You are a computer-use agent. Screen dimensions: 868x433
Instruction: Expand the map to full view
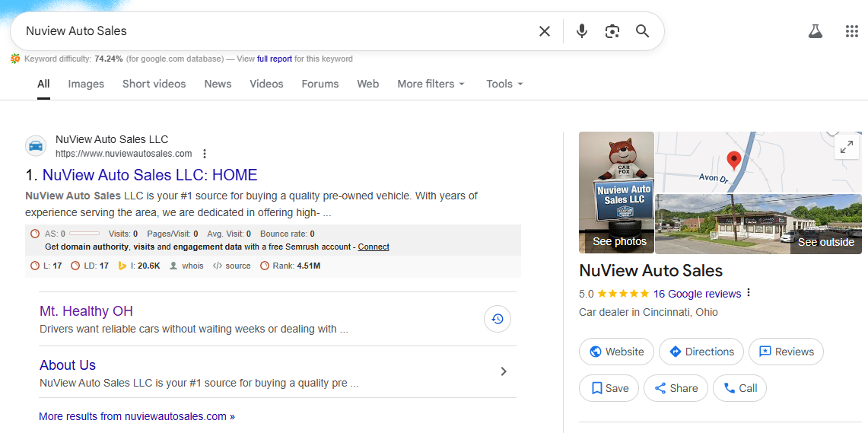(847, 148)
